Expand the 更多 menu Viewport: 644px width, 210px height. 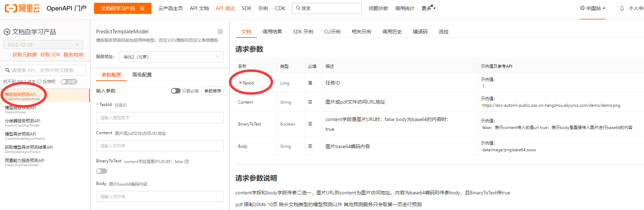click(x=429, y=8)
